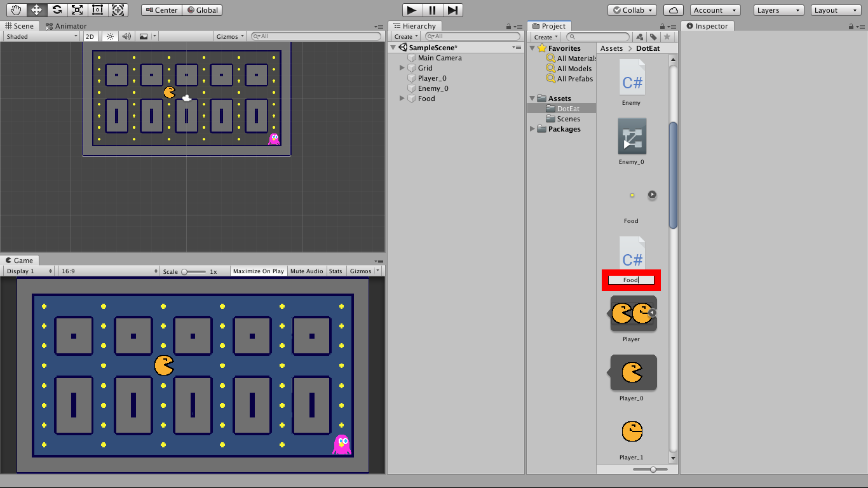Open Layers dropdown
Viewport: 868px width, 488px height.
pyautogui.click(x=778, y=10)
